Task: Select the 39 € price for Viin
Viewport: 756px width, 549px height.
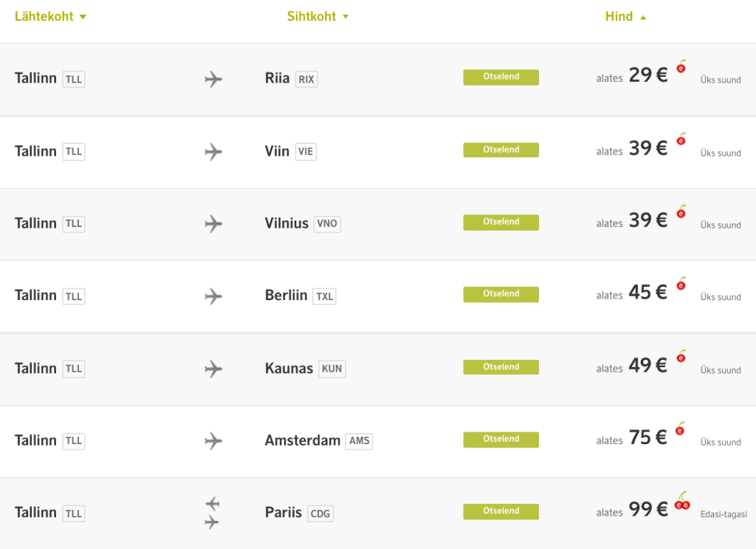Action: (x=647, y=149)
